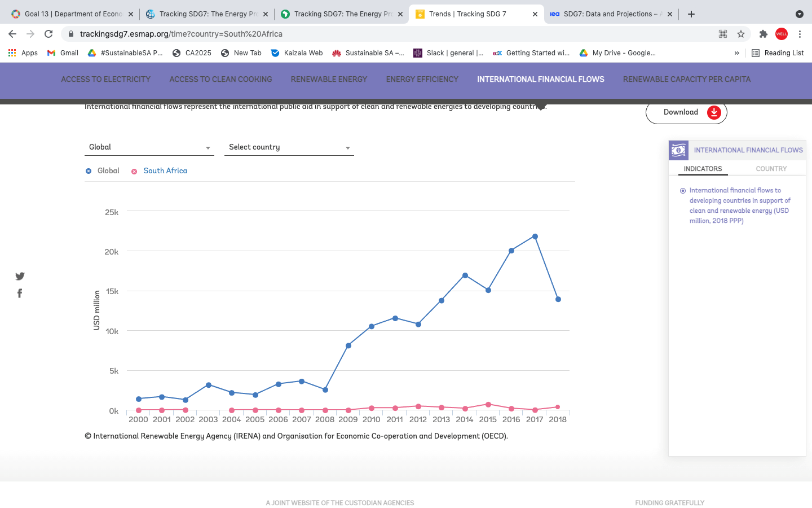Switch to the COUNTRY tab

pyautogui.click(x=771, y=169)
